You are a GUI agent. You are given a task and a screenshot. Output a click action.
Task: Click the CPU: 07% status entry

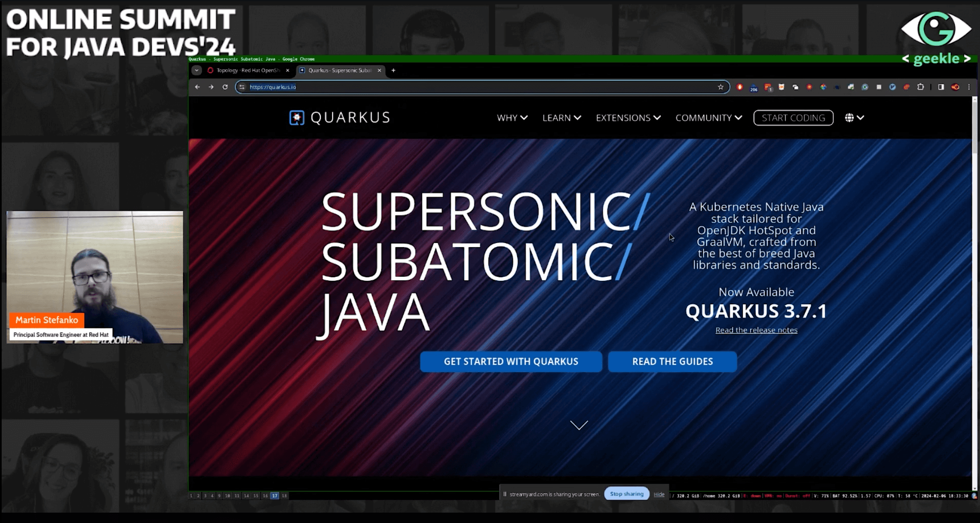tap(884, 496)
